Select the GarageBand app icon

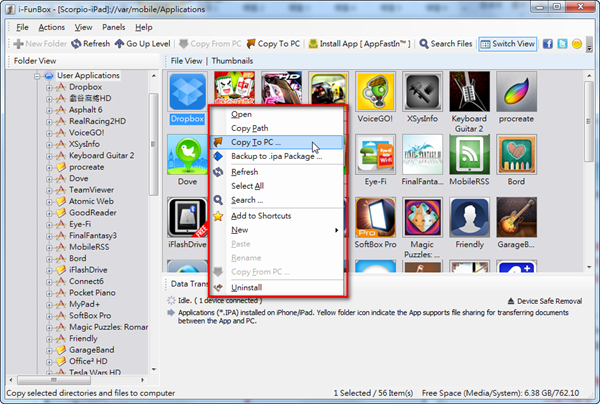coord(516,217)
